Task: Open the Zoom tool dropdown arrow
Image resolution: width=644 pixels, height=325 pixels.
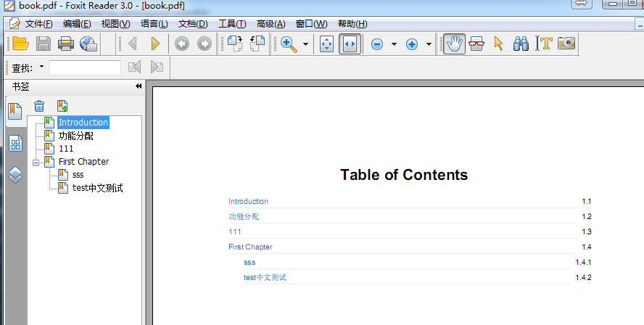Action: click(305, 44)
